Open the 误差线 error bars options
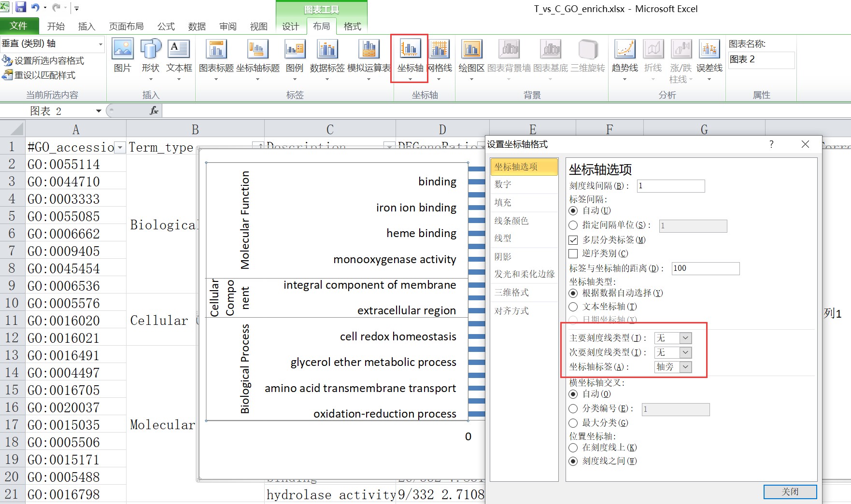This screenshot has height=504, width=851. pyautogui.click(x=709, y=59)
